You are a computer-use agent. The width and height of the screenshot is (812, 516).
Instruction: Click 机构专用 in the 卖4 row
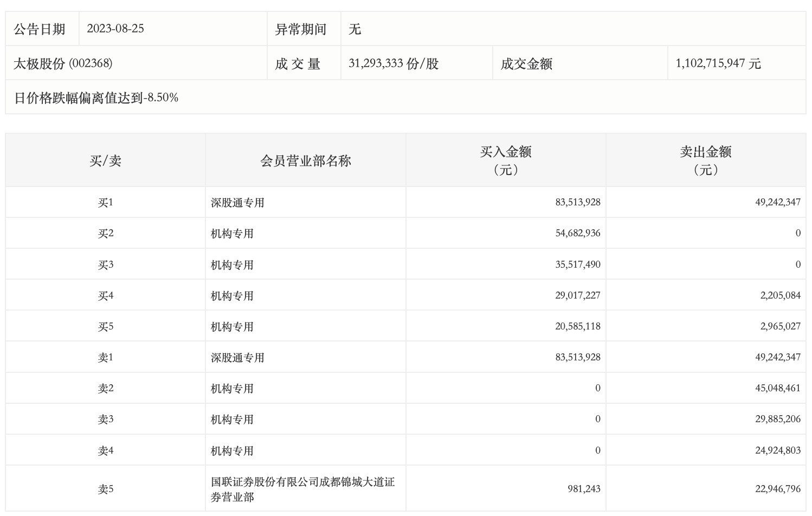coord(232,451)
